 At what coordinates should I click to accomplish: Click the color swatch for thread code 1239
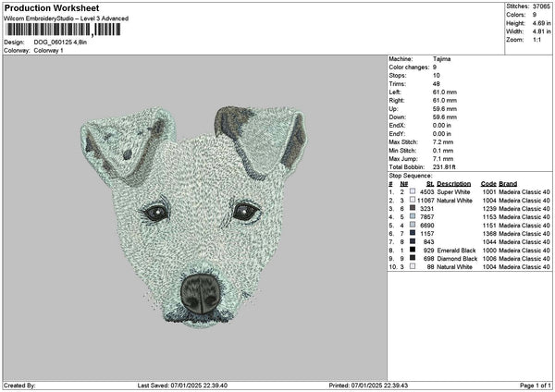click(x=413, y=208)
